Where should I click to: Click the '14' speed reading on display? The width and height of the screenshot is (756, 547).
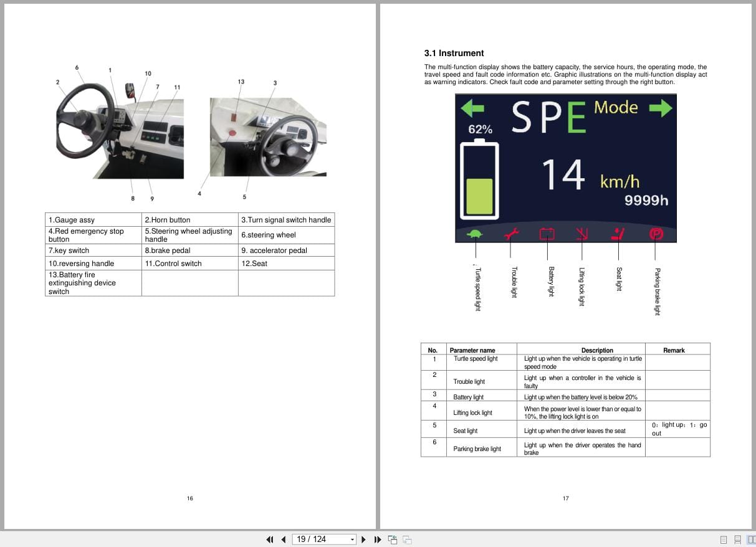click(x=563, y=174)
